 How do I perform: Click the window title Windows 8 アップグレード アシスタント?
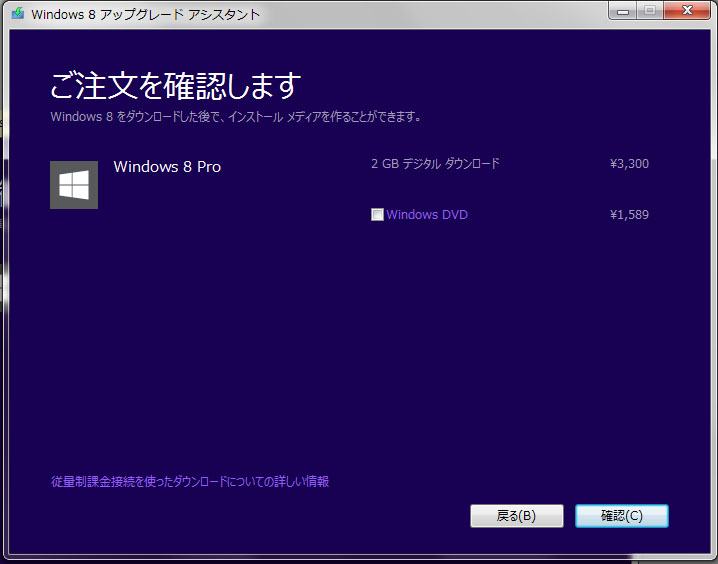(146, 14)
